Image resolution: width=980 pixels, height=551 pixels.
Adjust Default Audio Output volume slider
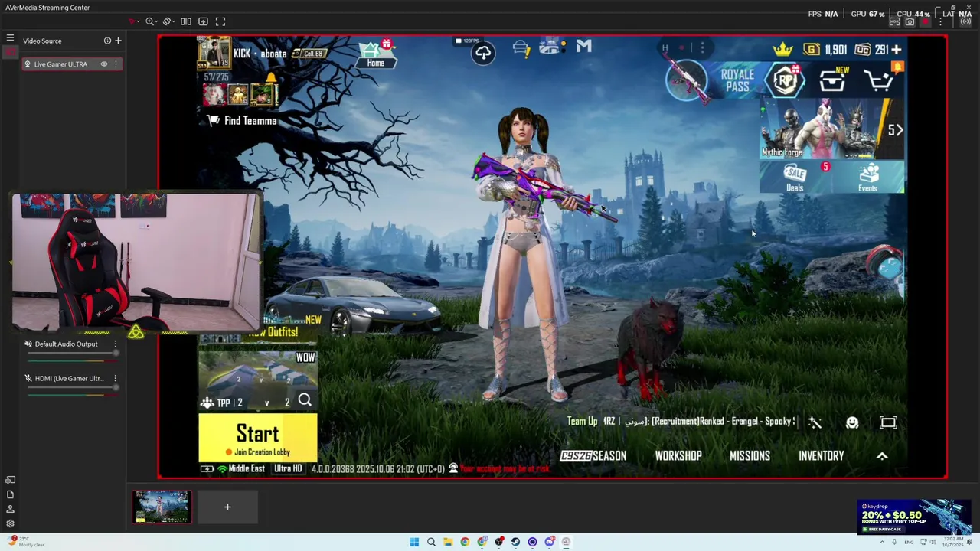click(72, 353)
